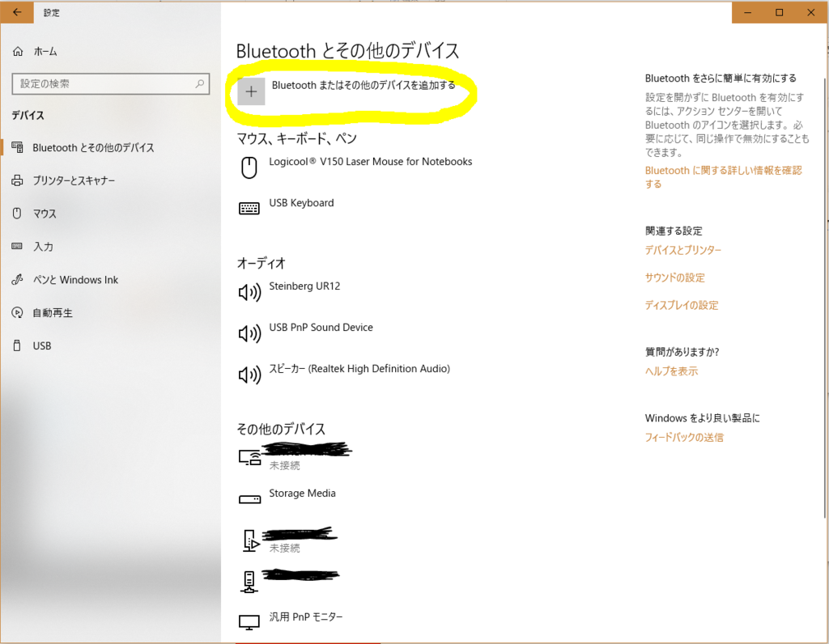Click the search magnifier icon
Screen dimensions: 829x644
pyautogui.click(x=200, y=83)
